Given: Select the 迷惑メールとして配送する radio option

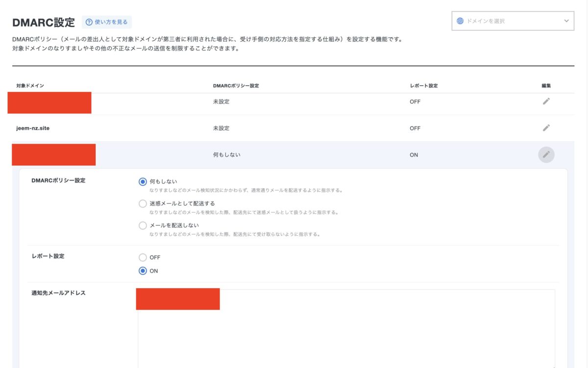Looking at the screenshot, I should pyautogui.click(x=143, y=204).
